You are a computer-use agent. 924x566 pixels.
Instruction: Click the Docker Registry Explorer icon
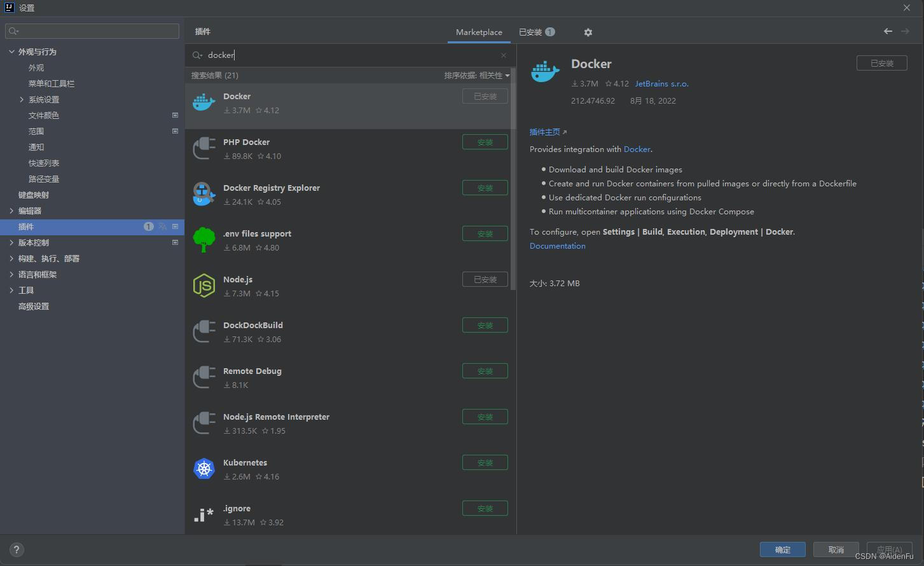tap(203, 194)
